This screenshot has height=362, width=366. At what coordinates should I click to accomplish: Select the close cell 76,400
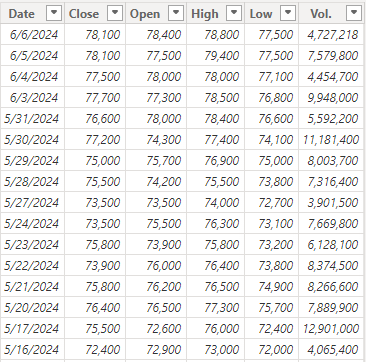(x=95, y=307)
